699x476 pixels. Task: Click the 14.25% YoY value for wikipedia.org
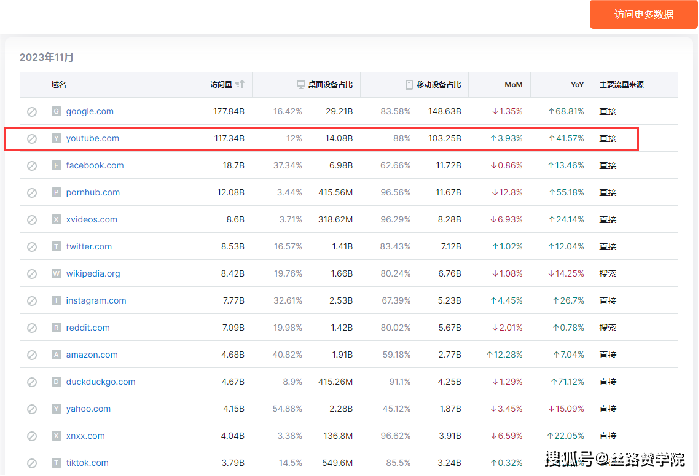pyautogui.click(x=566, y=274)
